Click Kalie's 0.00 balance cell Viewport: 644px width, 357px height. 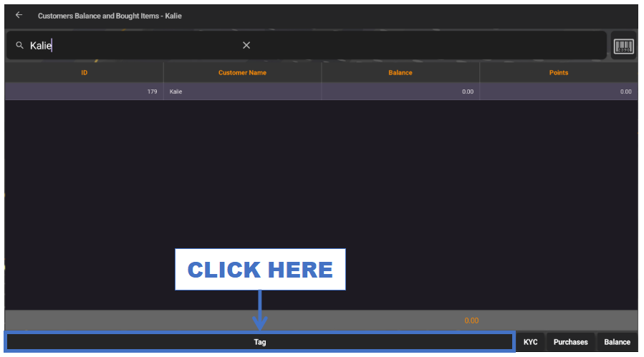[x=400, y=92]
